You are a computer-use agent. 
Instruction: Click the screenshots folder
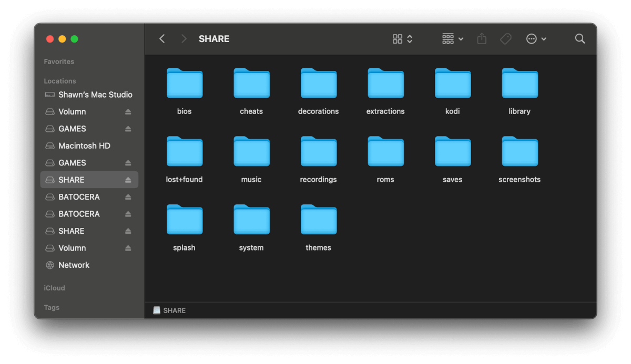tap(520, 152)
